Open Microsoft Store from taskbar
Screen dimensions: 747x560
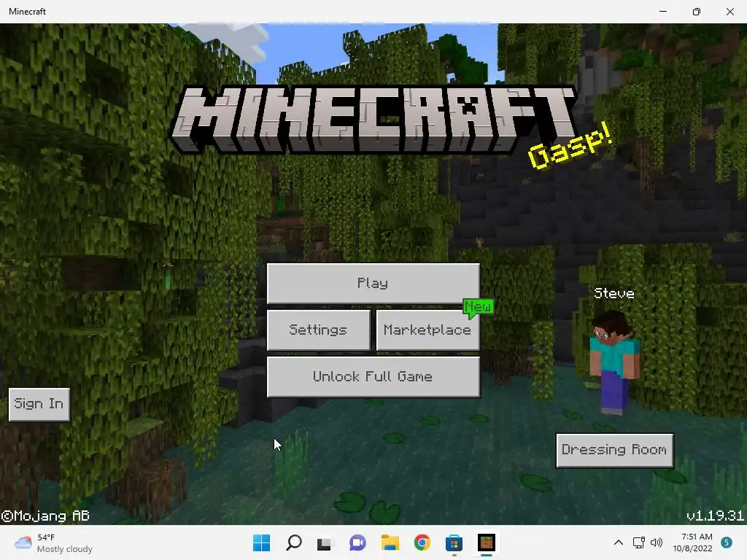click(454, 542)
